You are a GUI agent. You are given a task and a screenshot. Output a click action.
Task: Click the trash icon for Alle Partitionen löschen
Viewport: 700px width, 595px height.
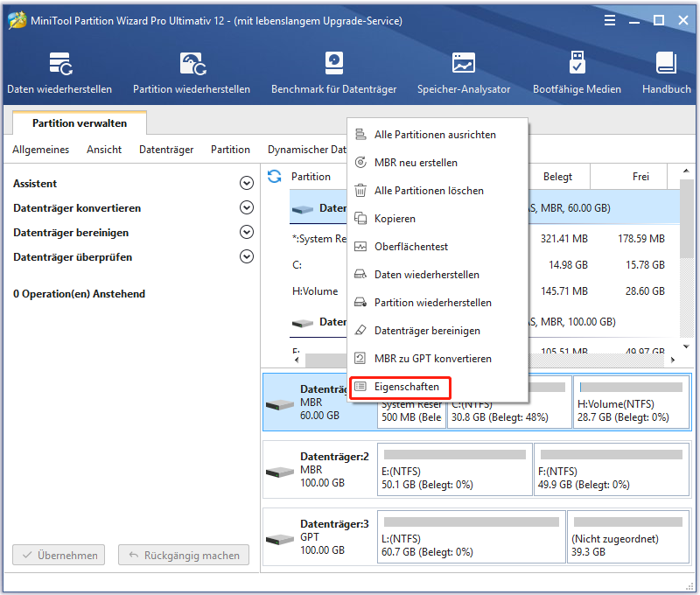[x=360, y=190]
